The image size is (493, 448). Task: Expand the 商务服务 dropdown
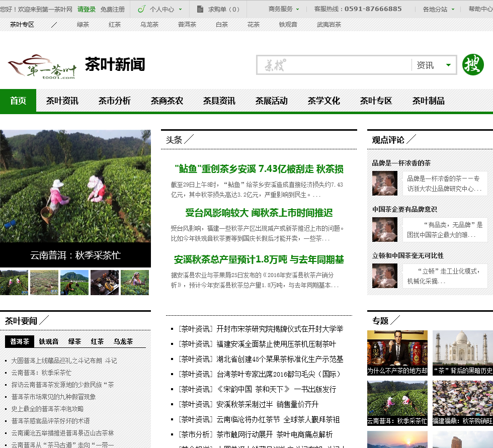click(298, 10)
